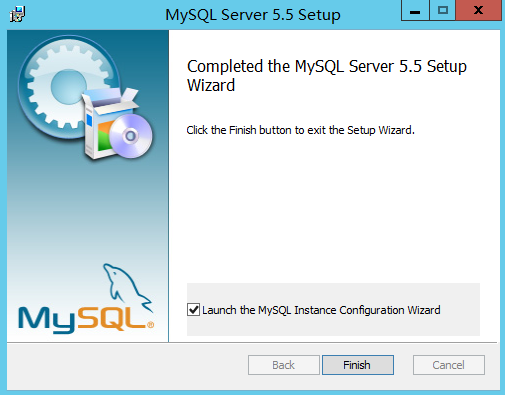Close the setup window with the red X

click(478, 10)
